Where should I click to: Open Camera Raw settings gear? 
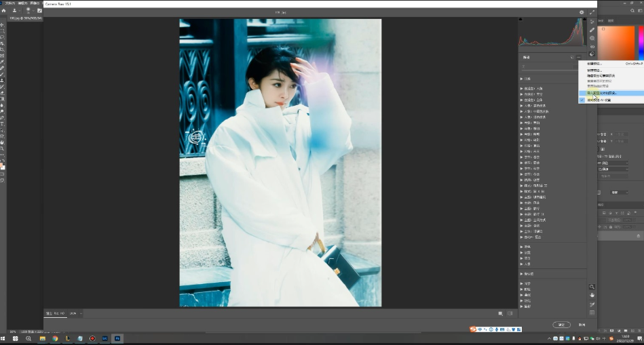tap(582, 12)
